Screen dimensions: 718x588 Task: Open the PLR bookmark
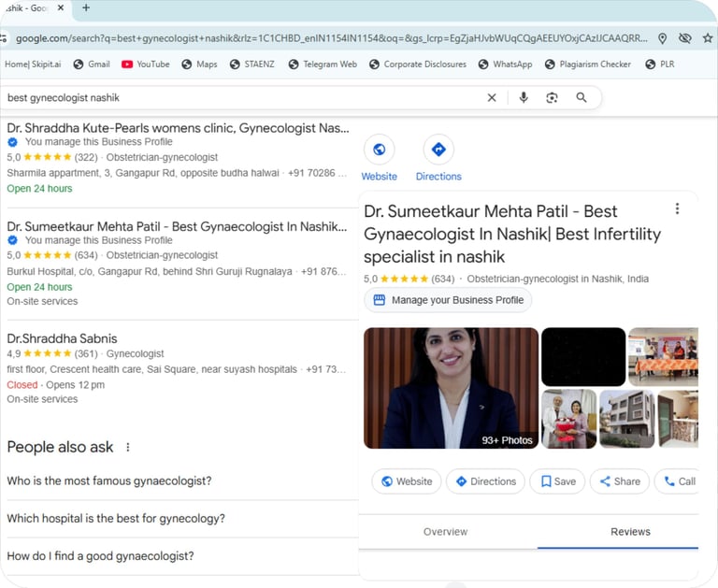click(660, 65)
